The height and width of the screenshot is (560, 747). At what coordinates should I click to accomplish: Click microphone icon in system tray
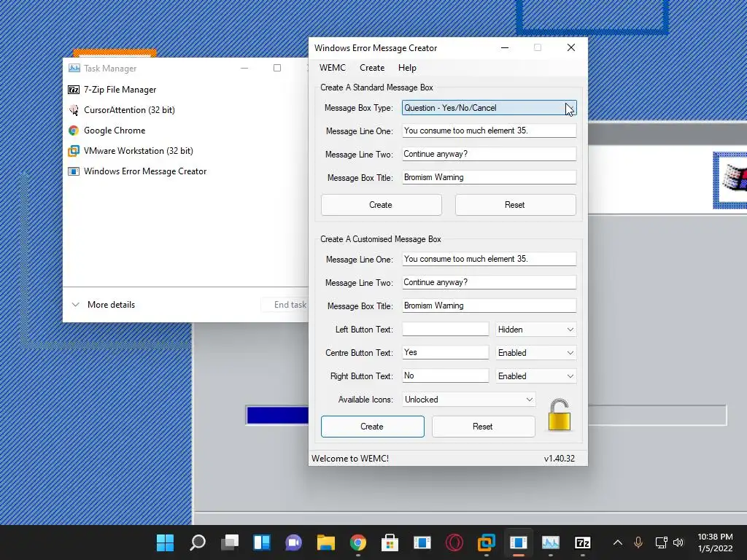click(x=638, y=542)
